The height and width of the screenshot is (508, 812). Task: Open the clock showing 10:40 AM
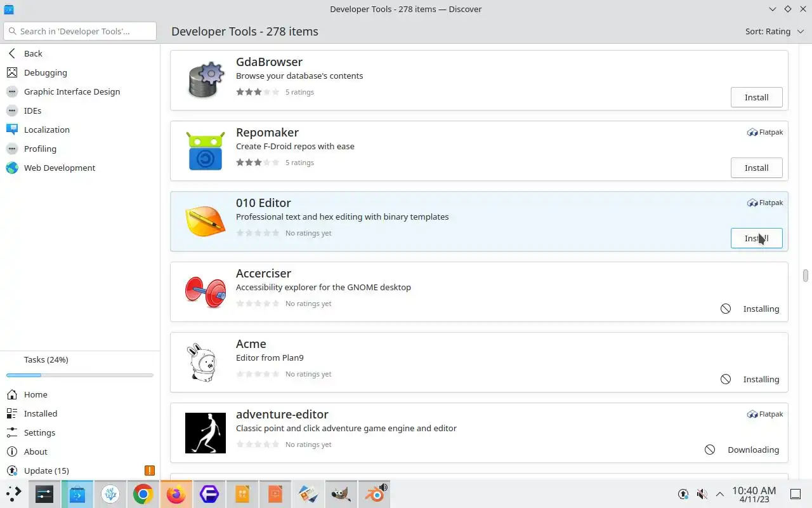pos(754,494)
